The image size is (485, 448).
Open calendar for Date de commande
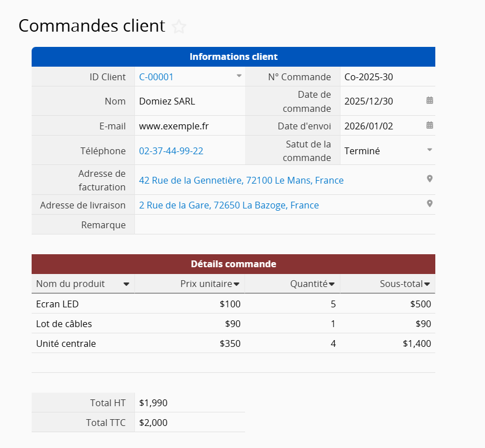(429, 101)
